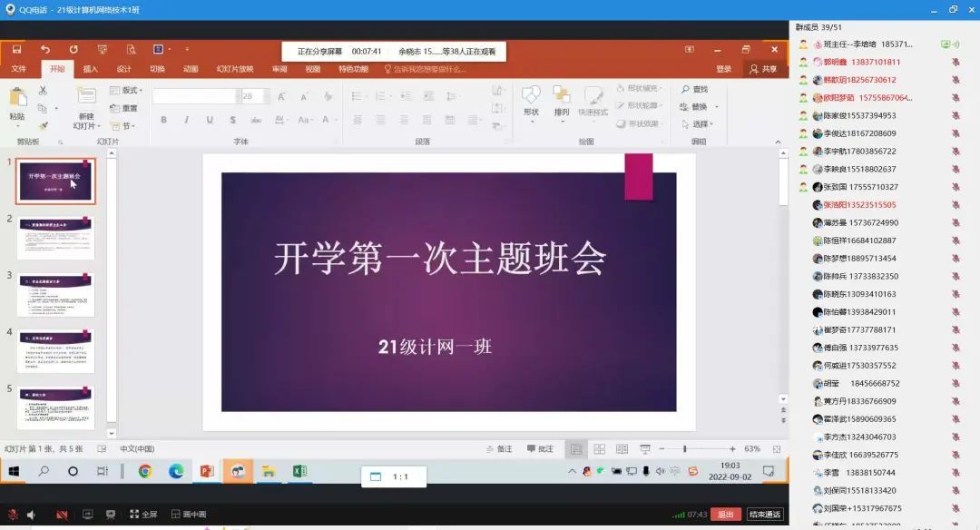Click Fullscreen (全屏) in QQ call bar
Screen dimensions: 980x530
coord(143,515)
